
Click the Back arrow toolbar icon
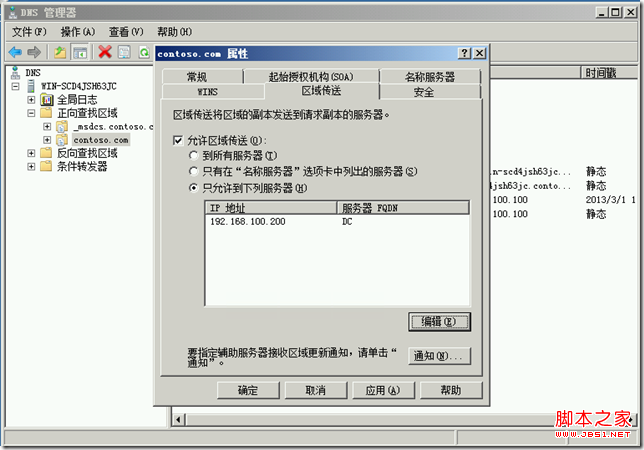15,52
